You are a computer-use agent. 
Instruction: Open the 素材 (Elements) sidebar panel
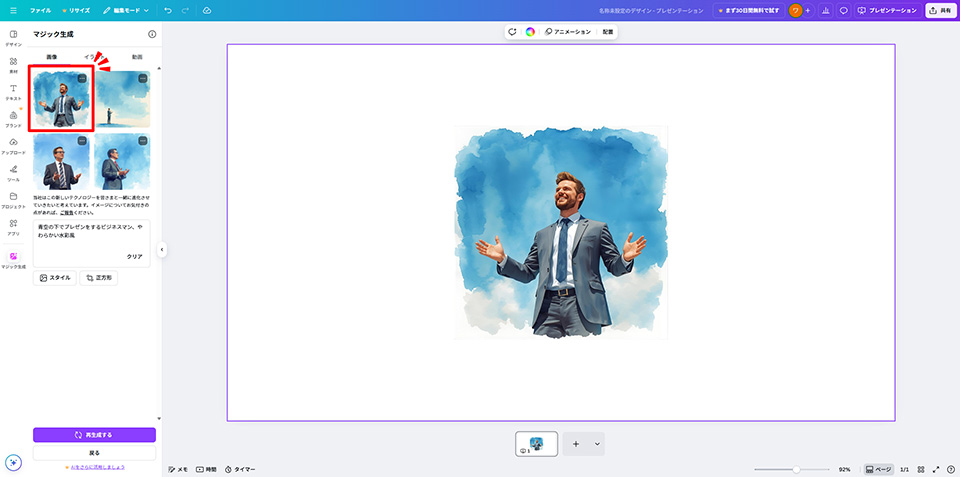point(13,65)
